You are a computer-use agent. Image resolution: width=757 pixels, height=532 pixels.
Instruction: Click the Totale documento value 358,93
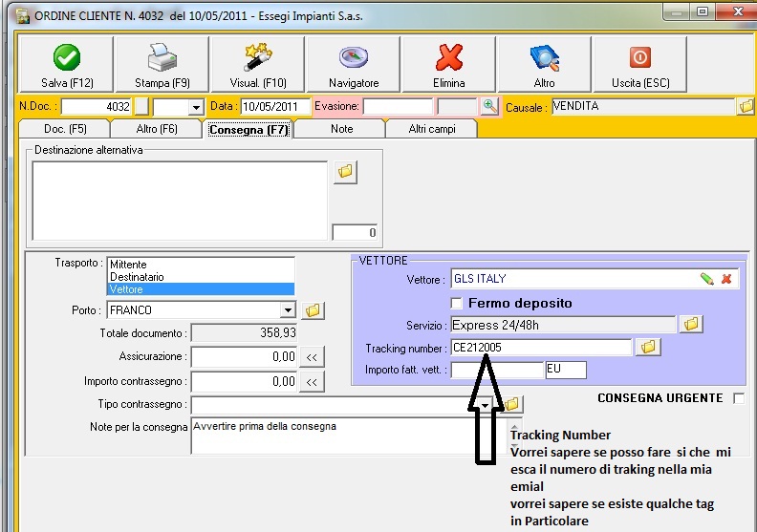244,332
